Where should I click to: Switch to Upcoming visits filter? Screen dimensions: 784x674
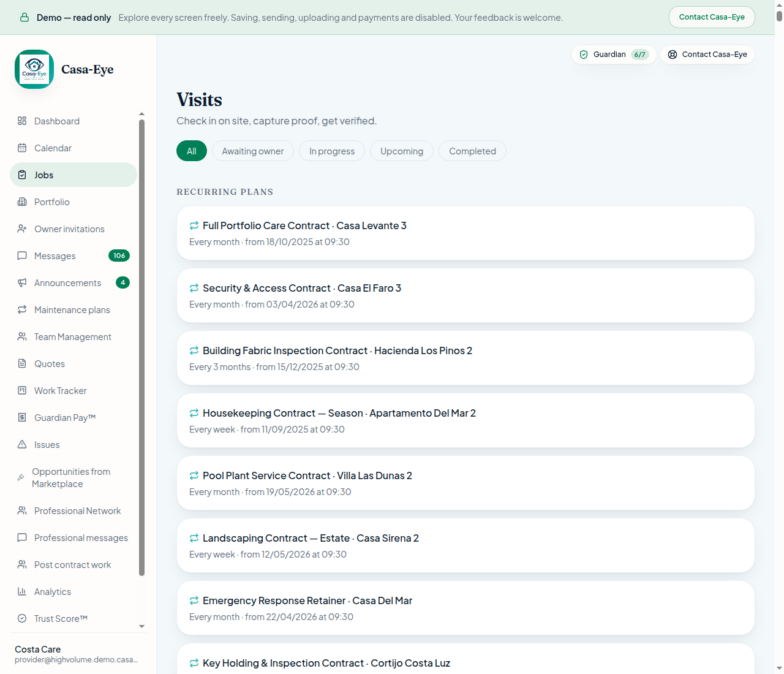click(402, 151)
